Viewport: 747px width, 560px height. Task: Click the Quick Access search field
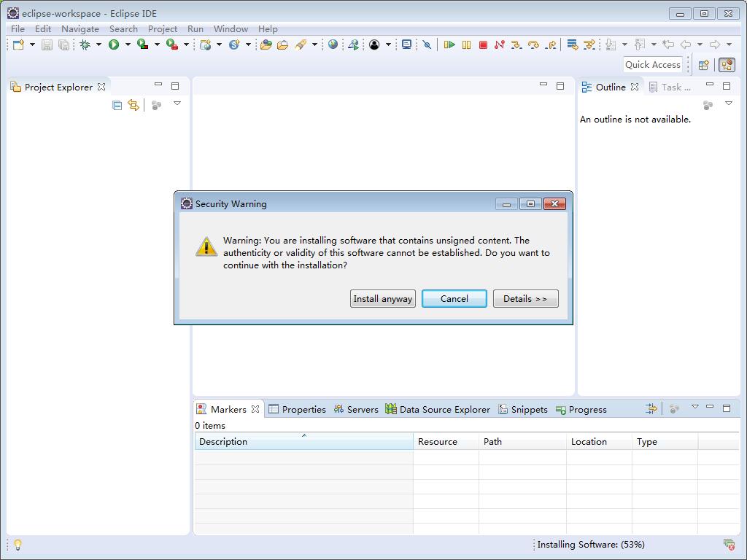click(652, 65)
